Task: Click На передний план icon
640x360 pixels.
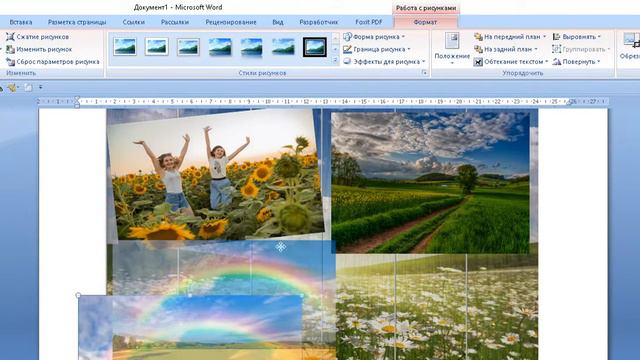Action: pos(478,37)
